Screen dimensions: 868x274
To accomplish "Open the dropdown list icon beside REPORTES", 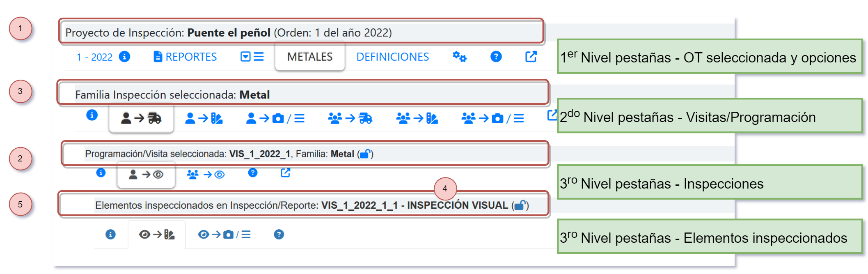I will pyautogui.click(x=252, y=57).
